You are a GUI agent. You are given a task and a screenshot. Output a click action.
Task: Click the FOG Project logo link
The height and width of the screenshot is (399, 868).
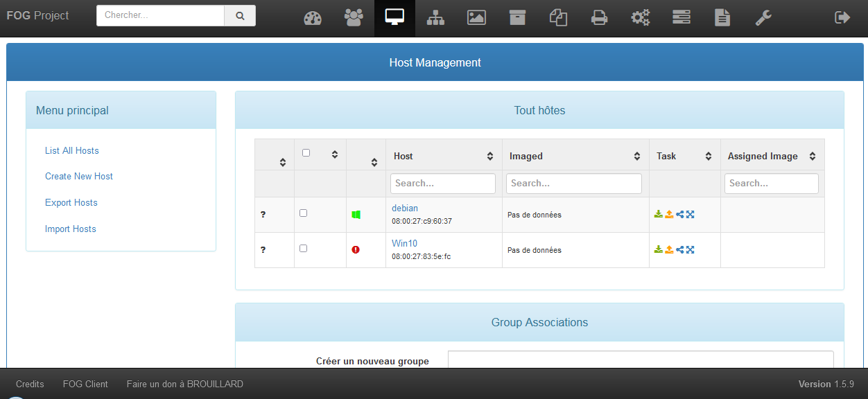(38, 15)
